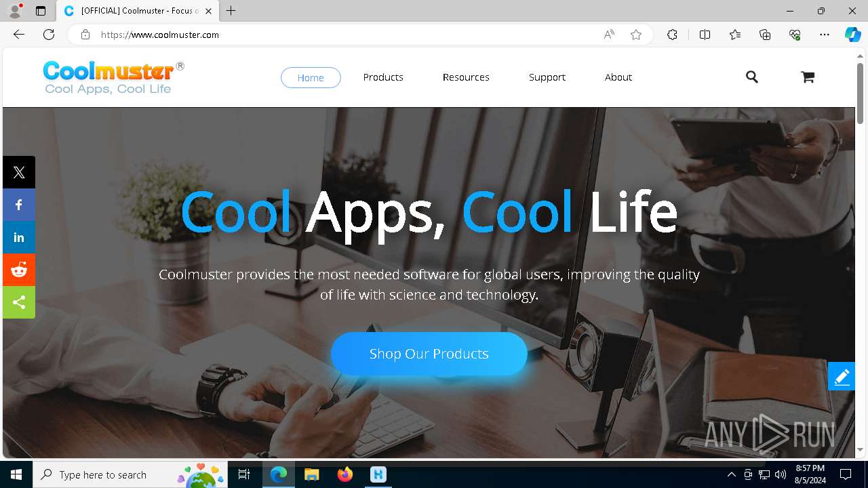The height and width of the screenshot is (488, 868).
Task: Add this page to favorites
Action: pos(636,35)
